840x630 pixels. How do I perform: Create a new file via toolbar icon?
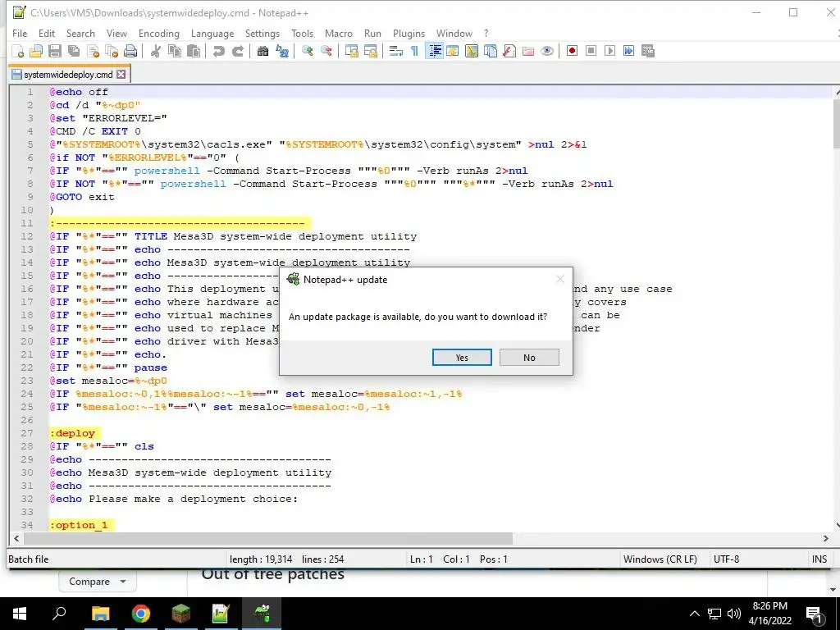pos(18,51)
